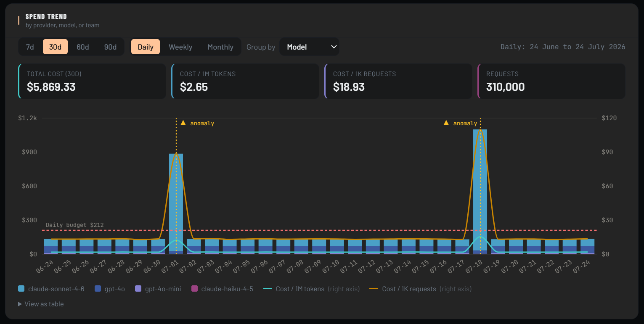Image resolution: width=644 pixels, height=324 pixels.
Task: Open the Cost / 1M Tokens card
Action: [245, 81]
